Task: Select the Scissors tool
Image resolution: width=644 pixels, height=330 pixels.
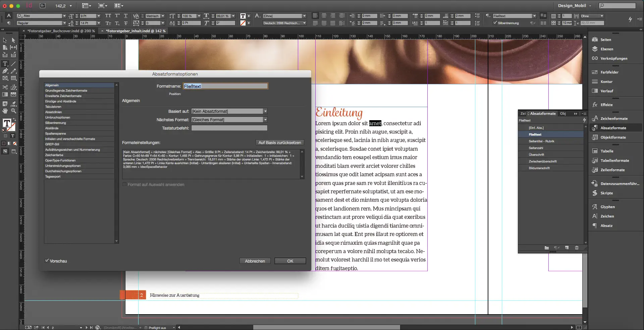Action: pos(5,87)
